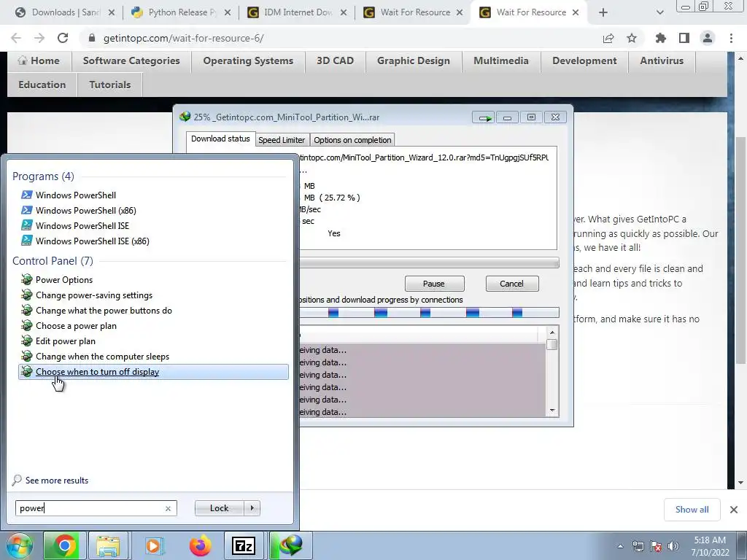Open Tutorials nav item
Viewport: 747px width, 560px height.
(x=110, y=85)
